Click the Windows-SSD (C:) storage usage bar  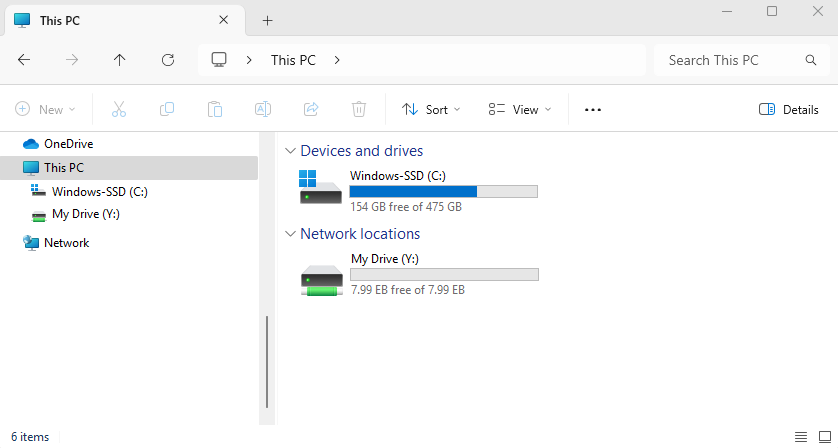tap(444, 191)
